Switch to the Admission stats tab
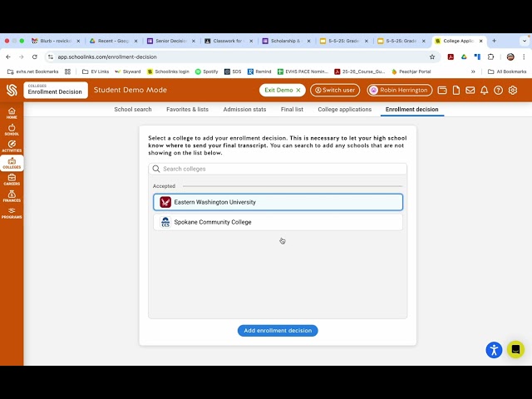 [x=244, y=109]
